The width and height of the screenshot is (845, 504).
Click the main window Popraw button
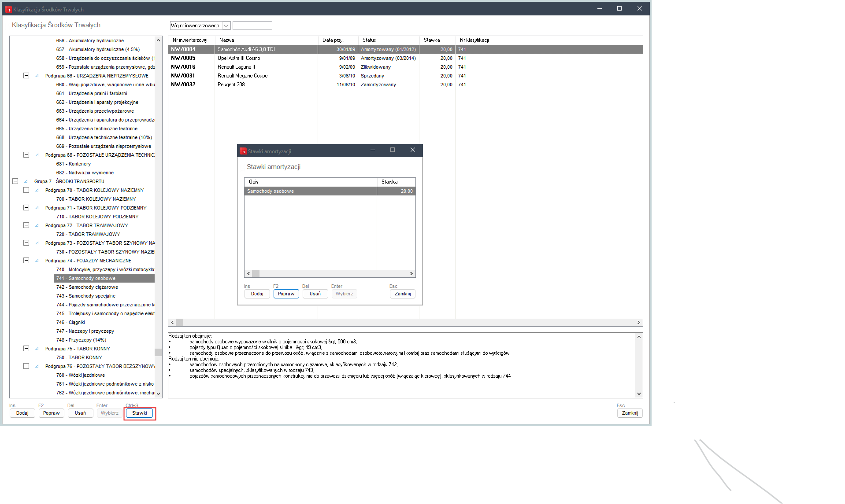[x=52, y=413]
